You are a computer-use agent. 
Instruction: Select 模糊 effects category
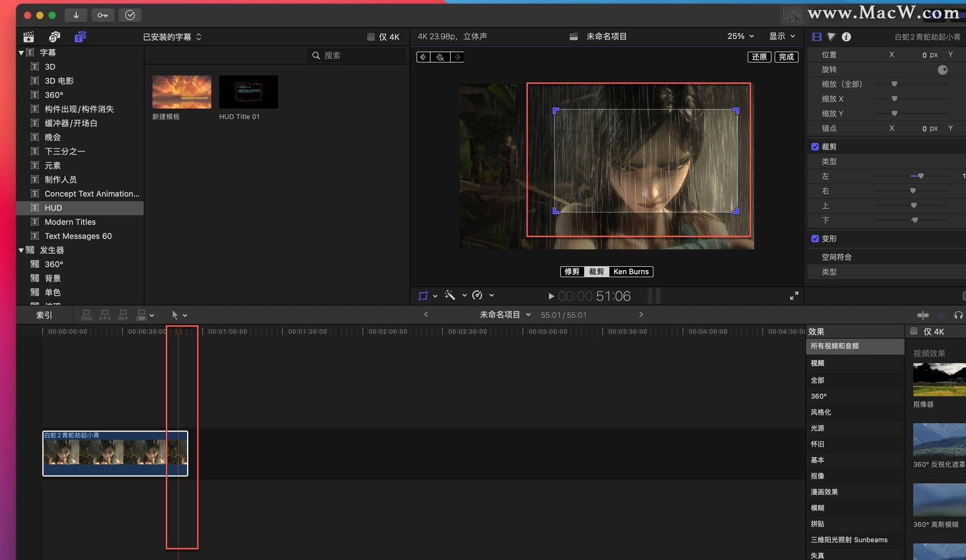tap(855, 508)
